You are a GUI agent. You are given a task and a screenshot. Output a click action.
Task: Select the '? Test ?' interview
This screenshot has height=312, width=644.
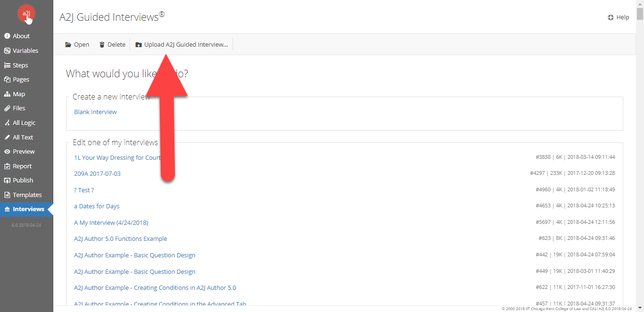coord(84,190)
